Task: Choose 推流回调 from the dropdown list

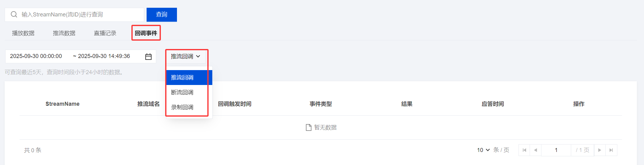Action: 182,78
